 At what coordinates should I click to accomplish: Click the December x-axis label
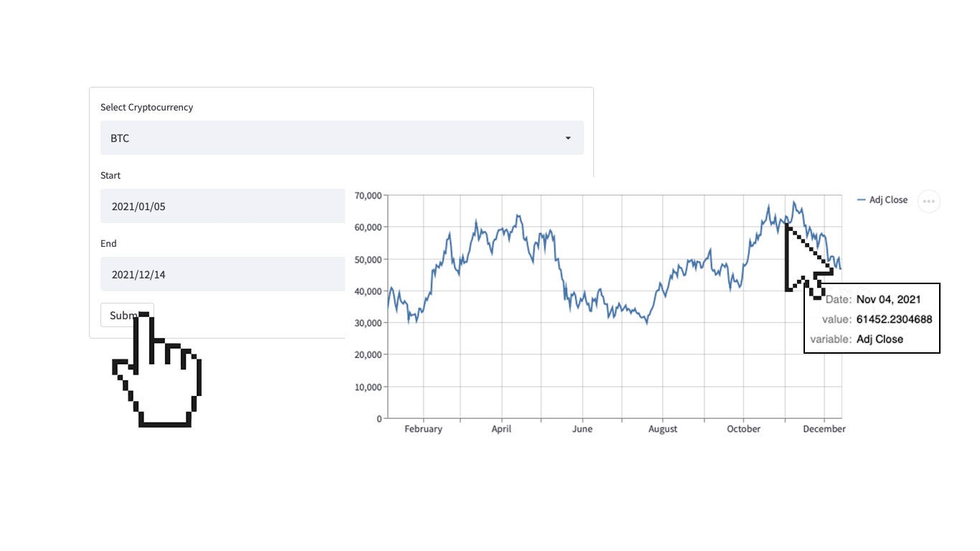824,429
